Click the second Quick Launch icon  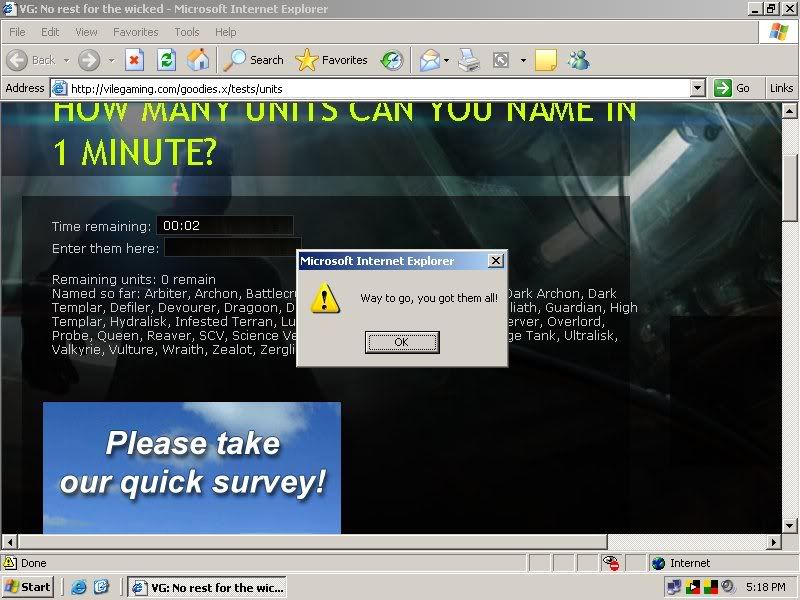pos(101,587)
